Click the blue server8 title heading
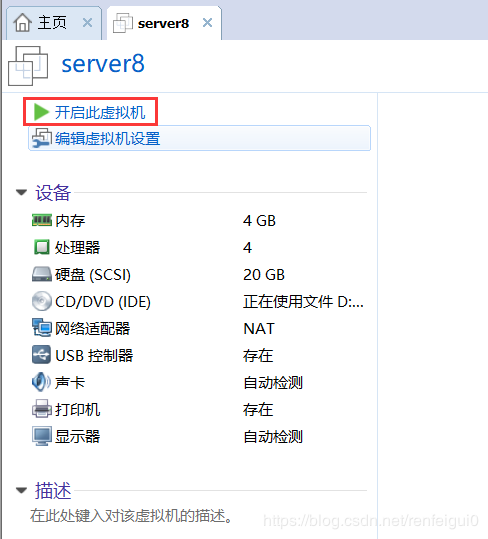This screenshot has width=488, height=539. pos(103,64)
